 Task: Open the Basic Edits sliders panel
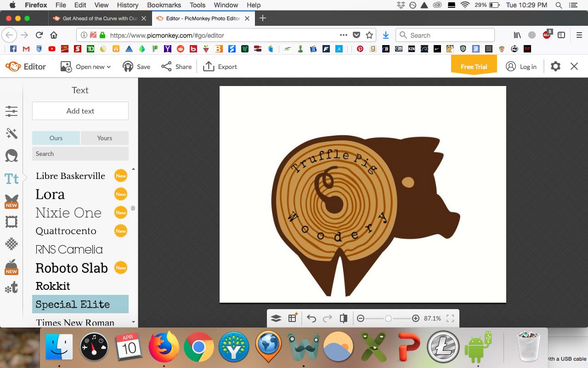pos(11,111)
